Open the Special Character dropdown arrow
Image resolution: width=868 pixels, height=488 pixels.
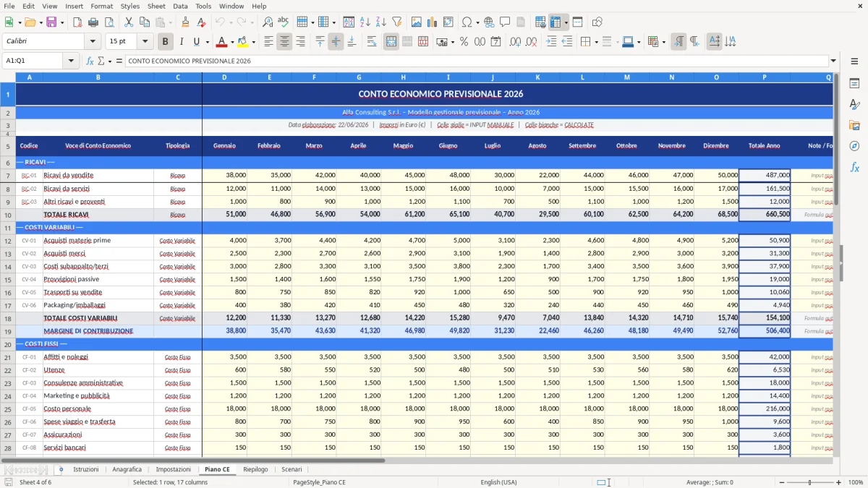tap(477, 22)
